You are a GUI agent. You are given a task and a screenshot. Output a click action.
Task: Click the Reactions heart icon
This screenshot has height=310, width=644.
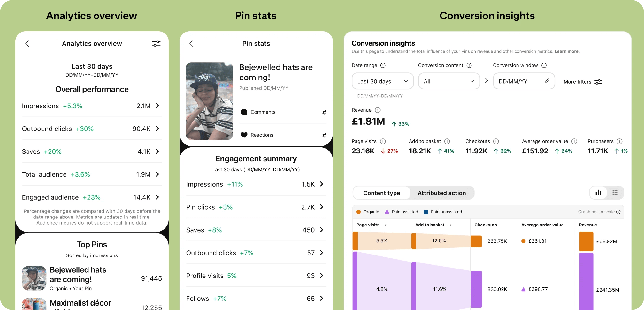244,135
